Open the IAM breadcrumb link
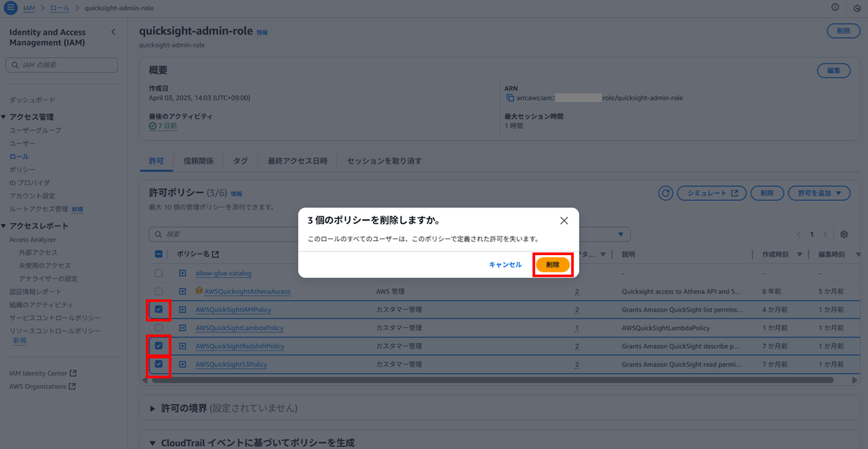This screenshot has width=868, height=449. [x=29, y=7]
